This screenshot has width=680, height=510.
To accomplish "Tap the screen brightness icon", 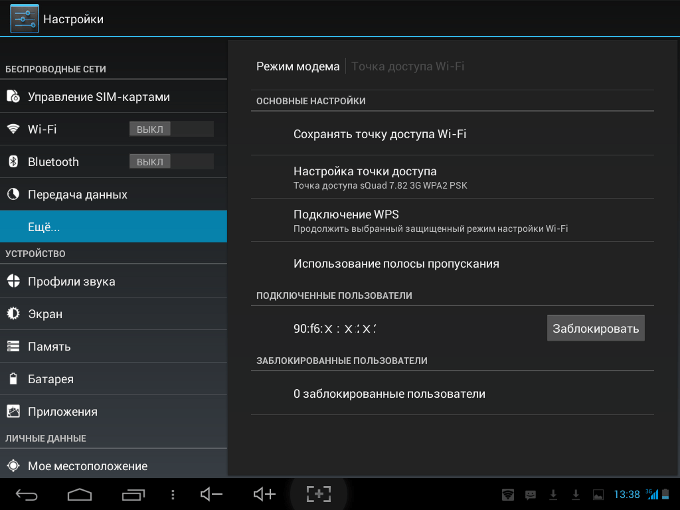I will click(13, 314).
